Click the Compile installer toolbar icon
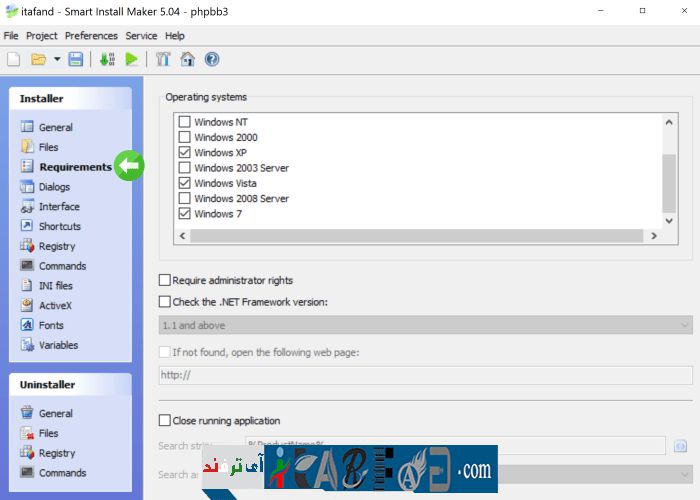 108,60
